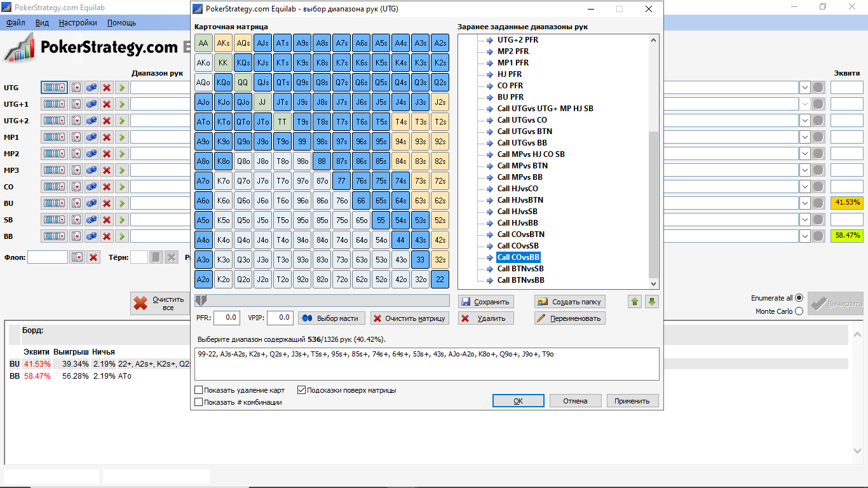Image resolution: width=868 pixels, height=488 pixels.
Task: Clear MP1 row with red X icon
Action: (107, 137)
